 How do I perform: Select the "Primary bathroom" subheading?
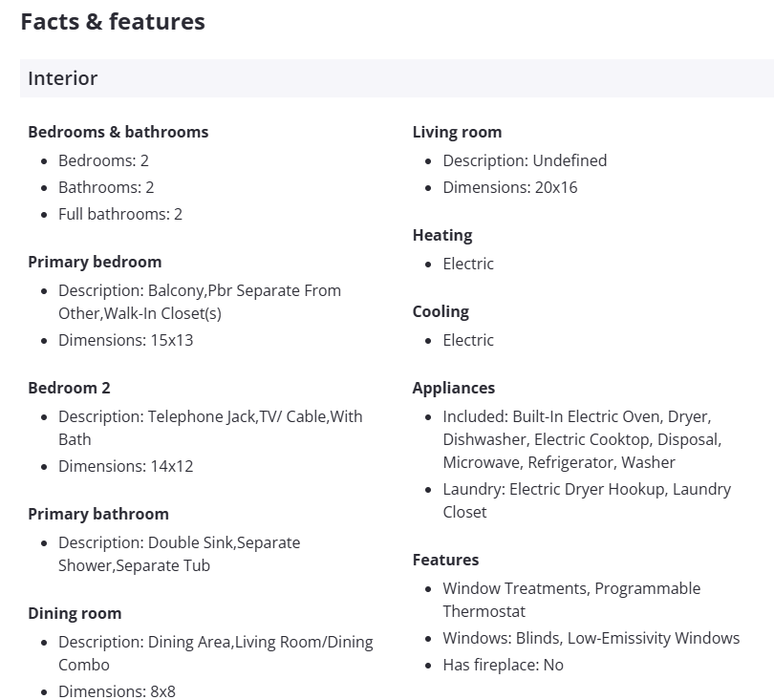tap(97, 514)
